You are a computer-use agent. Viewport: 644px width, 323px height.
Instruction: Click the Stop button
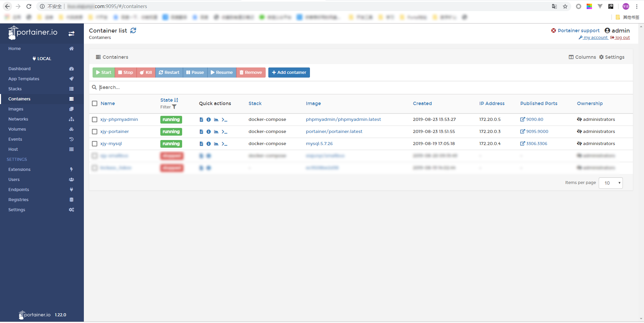126,73
